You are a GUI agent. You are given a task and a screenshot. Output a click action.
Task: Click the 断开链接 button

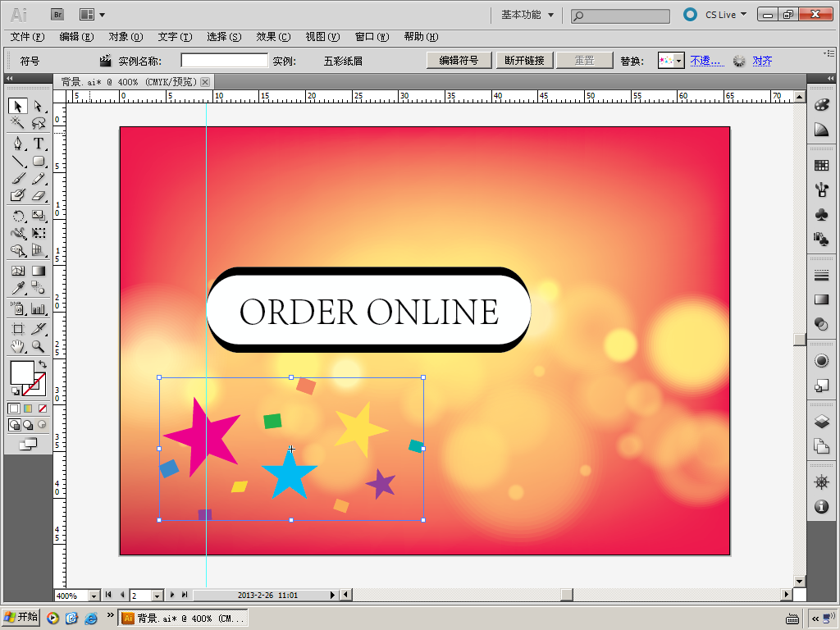524,61
